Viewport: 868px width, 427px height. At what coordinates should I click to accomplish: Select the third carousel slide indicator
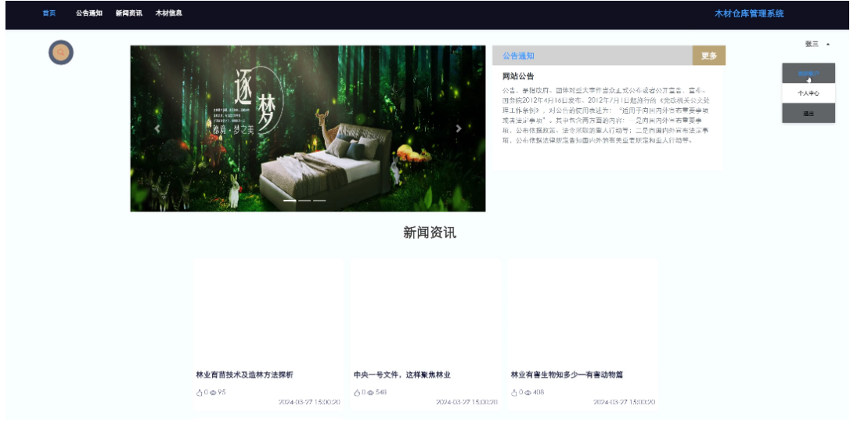(319, 201)
